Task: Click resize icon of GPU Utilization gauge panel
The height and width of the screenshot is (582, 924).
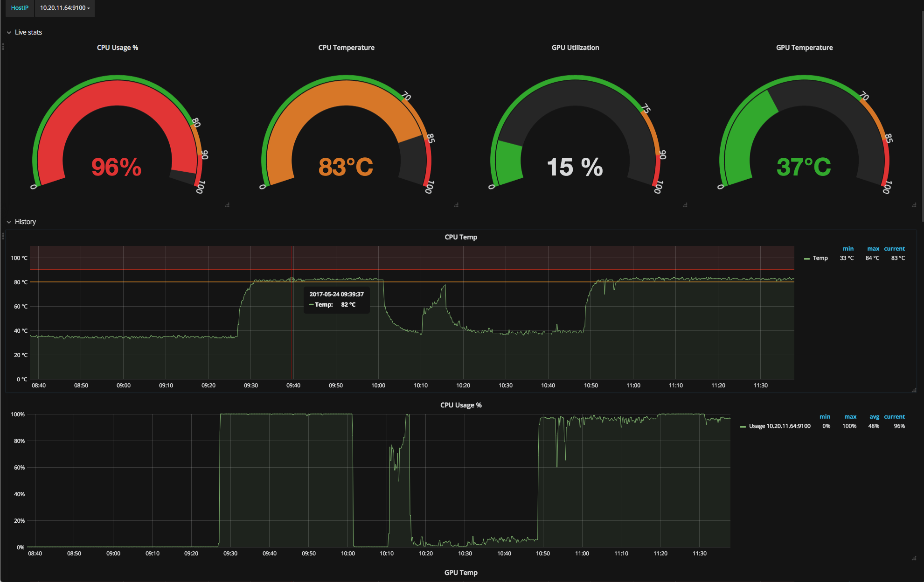Action: (685, 204)
